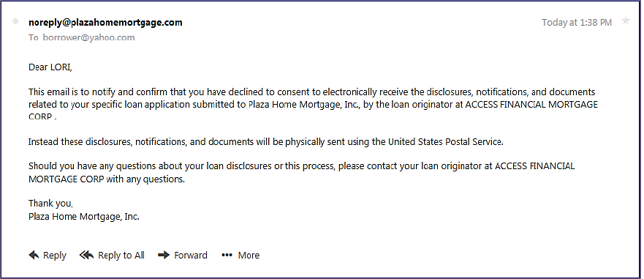
Task: Toggle the unread dot beside the sender
Action: (15, 21)
